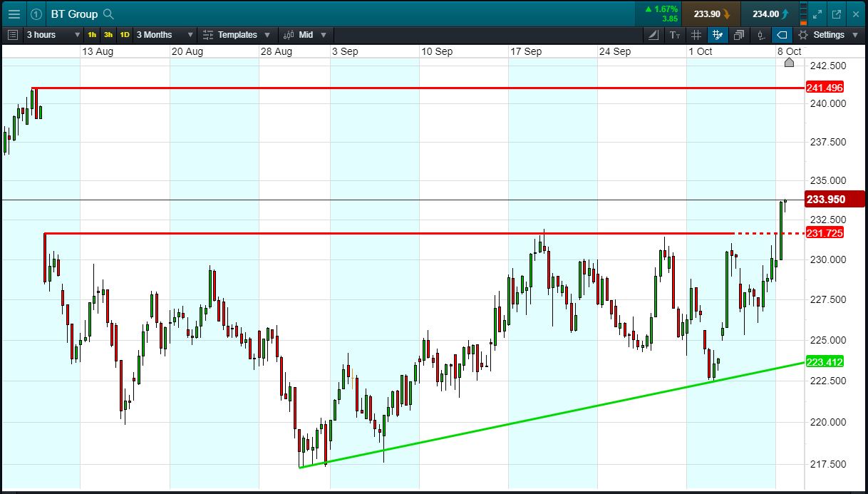Viewport: 868px width, 494px height.
Task: Open the drawing tools icon
Action: 654,35
